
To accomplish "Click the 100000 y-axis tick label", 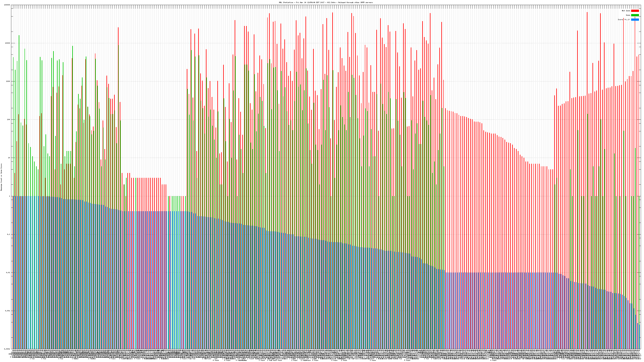I will click(x=7, y=5).
